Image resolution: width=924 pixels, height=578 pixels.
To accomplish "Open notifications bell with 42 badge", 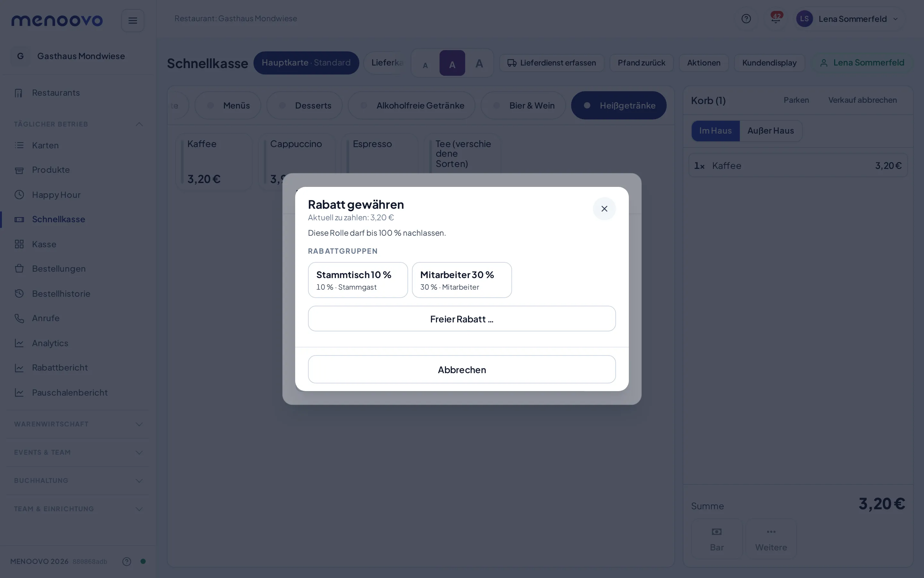I will tap(775, 19).
